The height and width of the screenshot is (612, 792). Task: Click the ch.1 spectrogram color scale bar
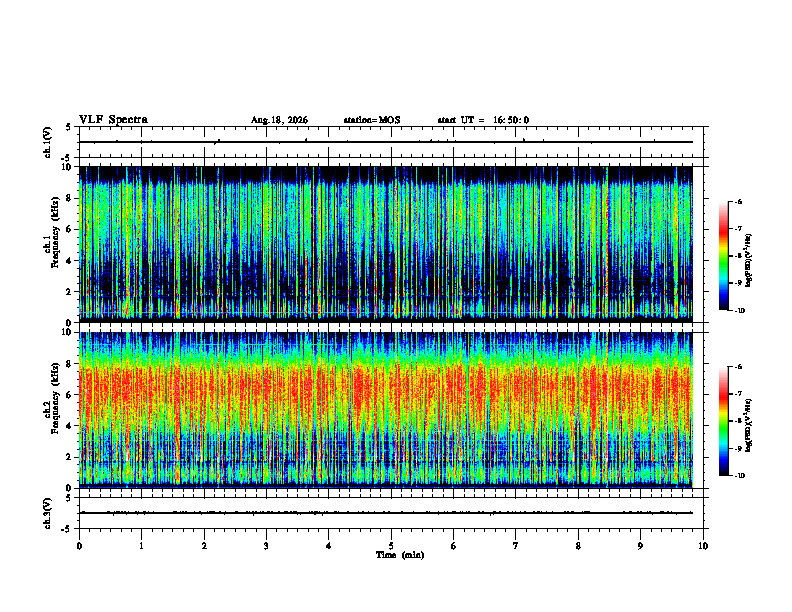(x=723, y=256)
